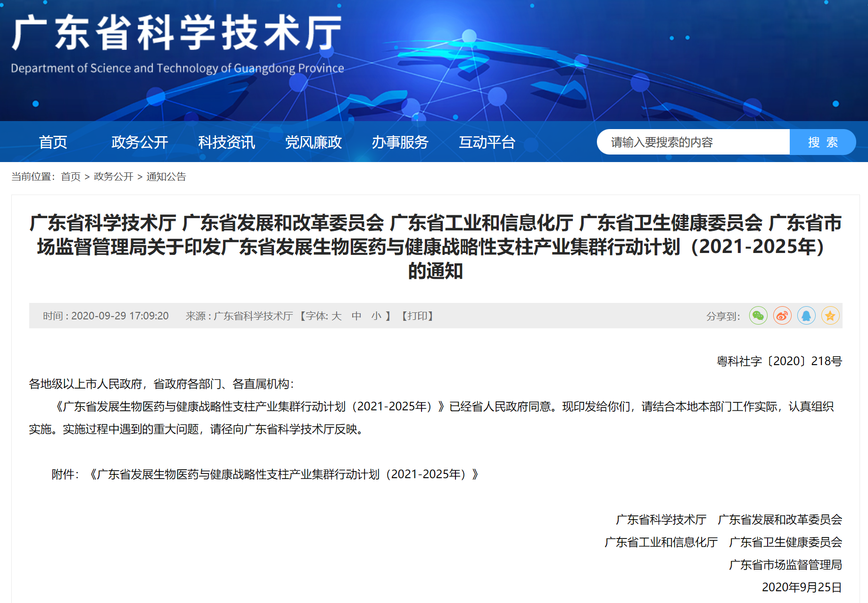Click the 广东省科学技术厅 site logo
The height and width of the screenshot is (603, 868).
tap(177, 42)
